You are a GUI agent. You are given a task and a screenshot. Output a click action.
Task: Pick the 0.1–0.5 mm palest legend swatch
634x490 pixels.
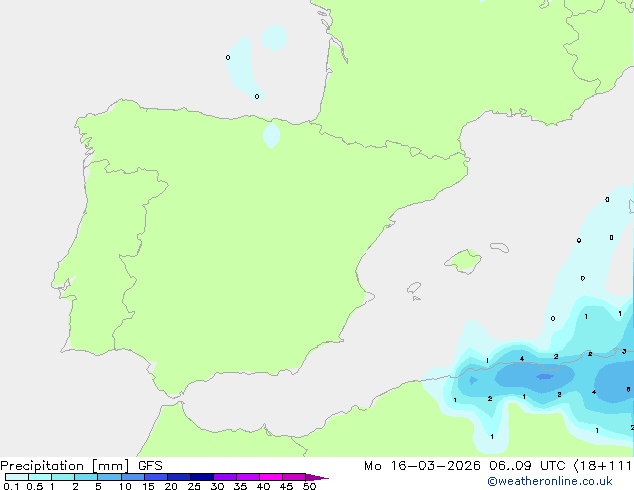[x=17, y=477]
